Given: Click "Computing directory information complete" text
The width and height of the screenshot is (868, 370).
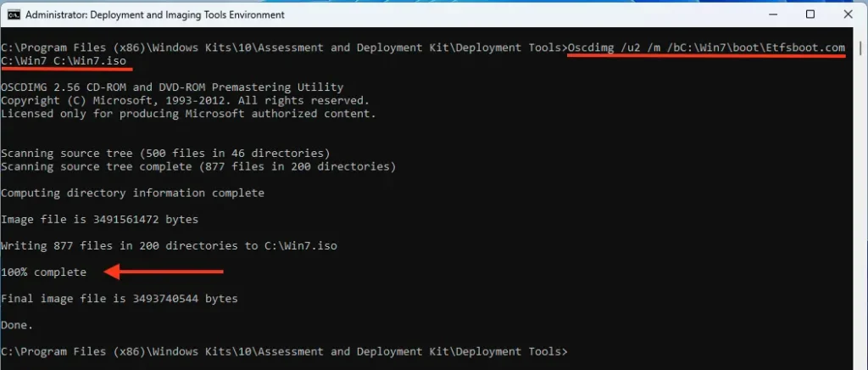Looking at the screenshot, I should 132,193.
